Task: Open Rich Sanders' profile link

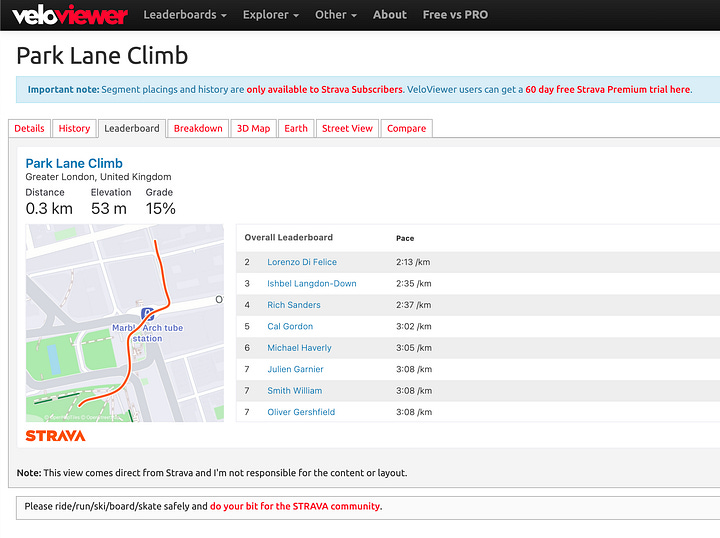Action: (294, 305)
